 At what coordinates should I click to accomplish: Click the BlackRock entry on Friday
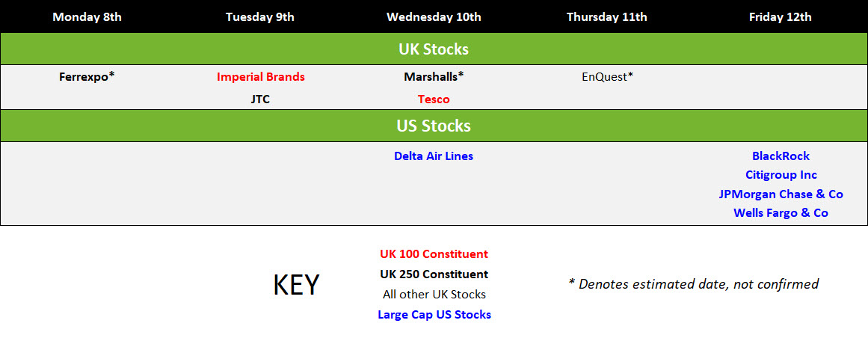[781, 156]
